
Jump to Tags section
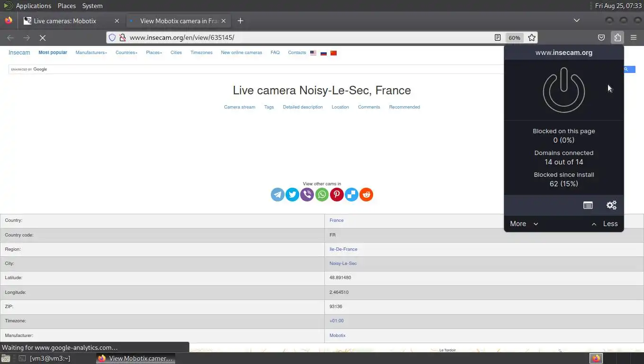(x=269, y=107)
